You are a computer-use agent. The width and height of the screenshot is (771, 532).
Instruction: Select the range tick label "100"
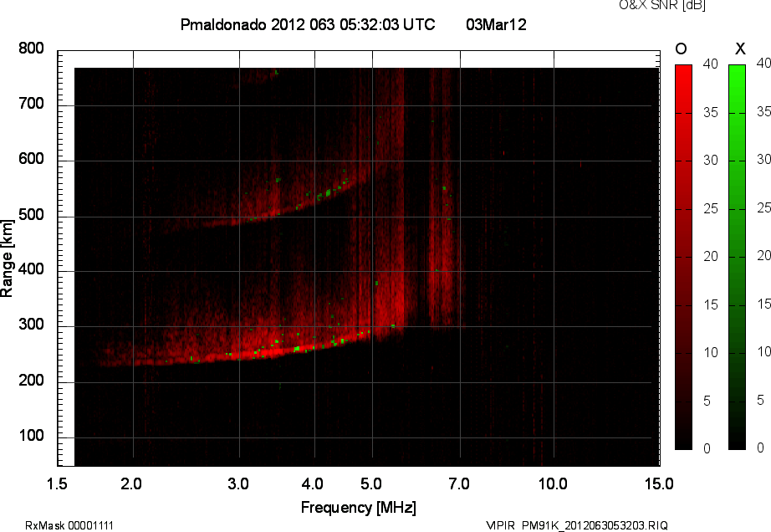[32, 436]
